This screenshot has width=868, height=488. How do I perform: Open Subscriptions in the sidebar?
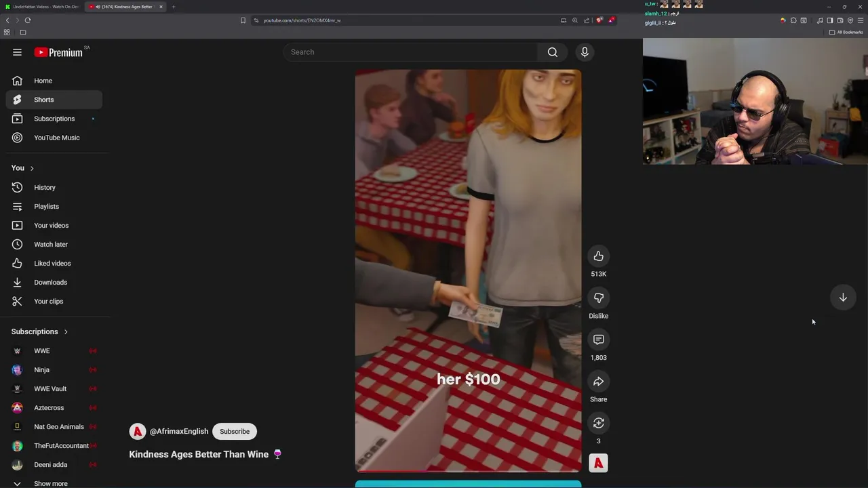54,119
